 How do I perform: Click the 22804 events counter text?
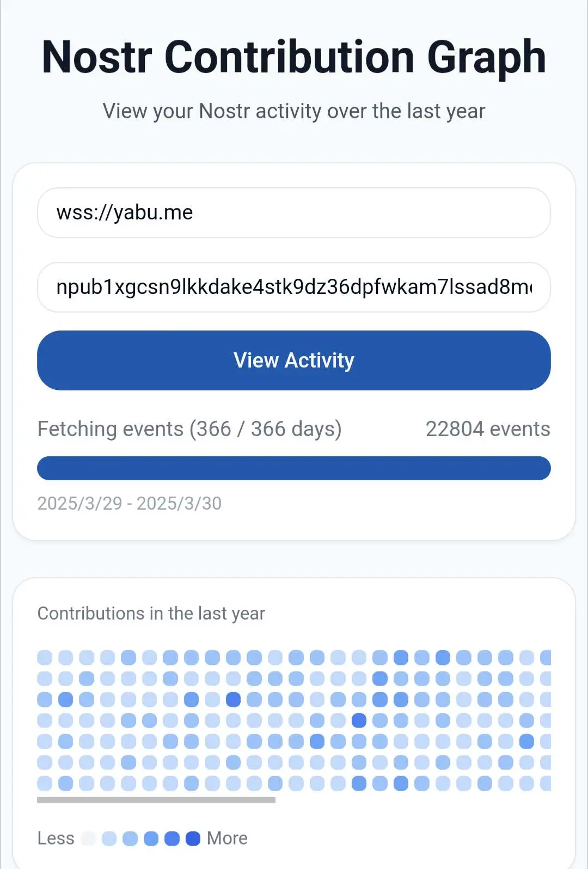tap(488, 429)
